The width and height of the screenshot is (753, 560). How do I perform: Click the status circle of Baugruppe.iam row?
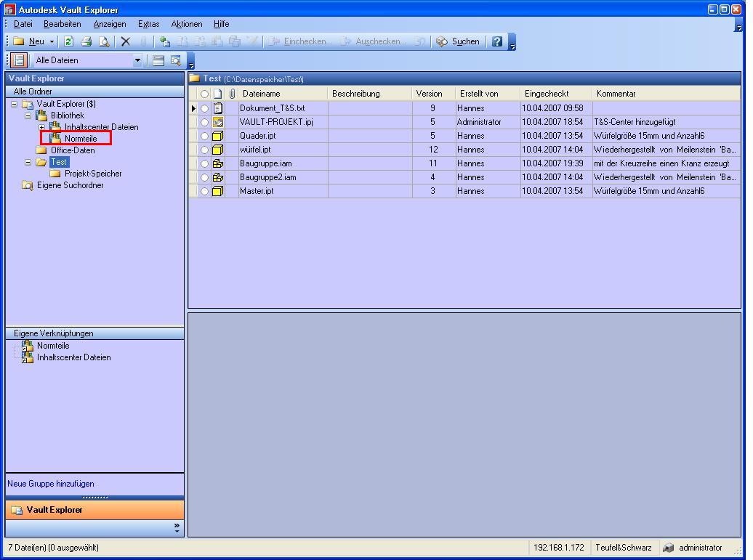(x=204, y=163)
